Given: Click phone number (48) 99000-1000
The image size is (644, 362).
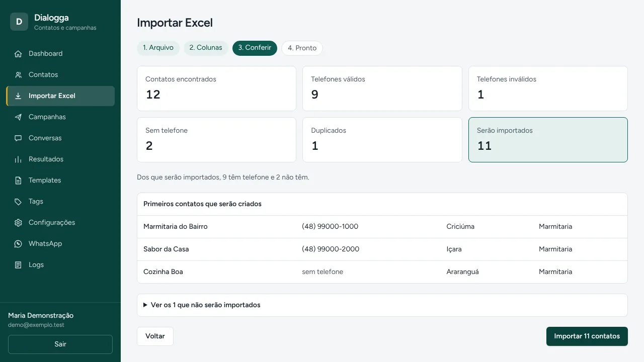Looking at the screenshot, I should point(330,227).
